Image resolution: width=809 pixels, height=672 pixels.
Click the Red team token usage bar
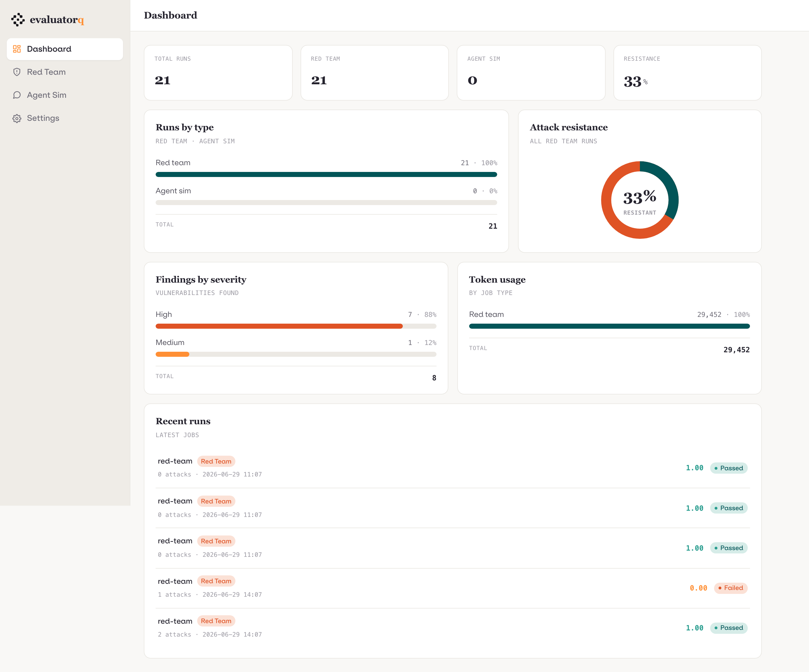pyautogui.click(x=610, y=326)
